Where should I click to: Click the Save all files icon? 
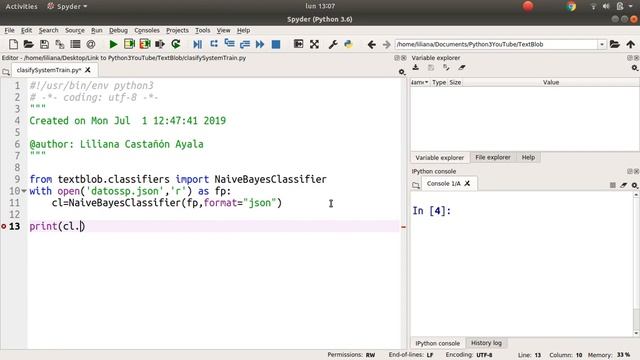[60, 44]
